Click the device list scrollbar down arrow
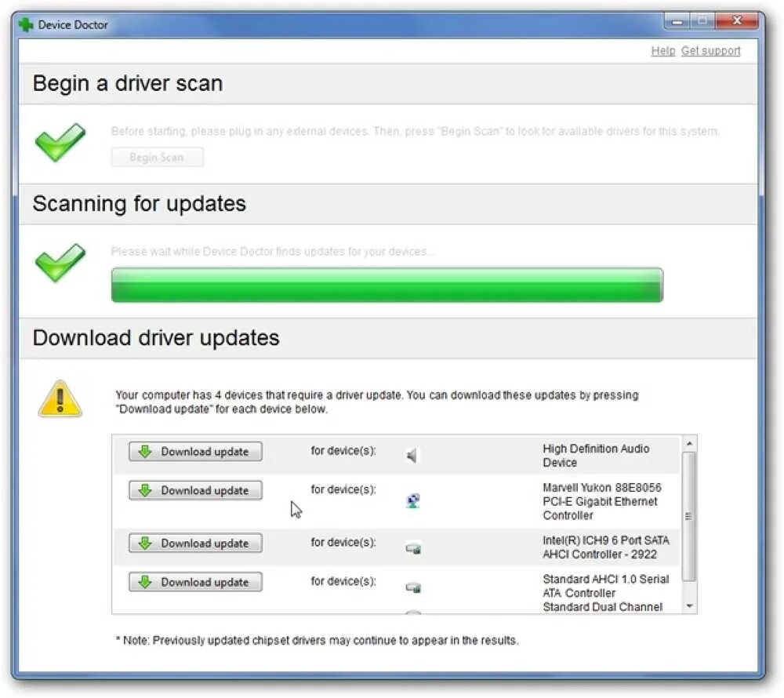Viewport: 784px width, 698px height. pos(689,606)
